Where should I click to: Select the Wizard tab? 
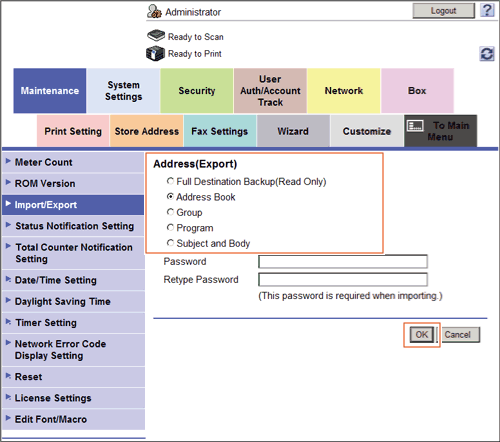(x=293, y=131)
